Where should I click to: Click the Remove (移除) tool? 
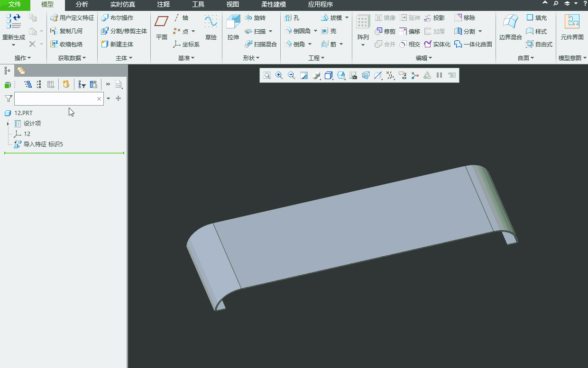click(465, 18)
